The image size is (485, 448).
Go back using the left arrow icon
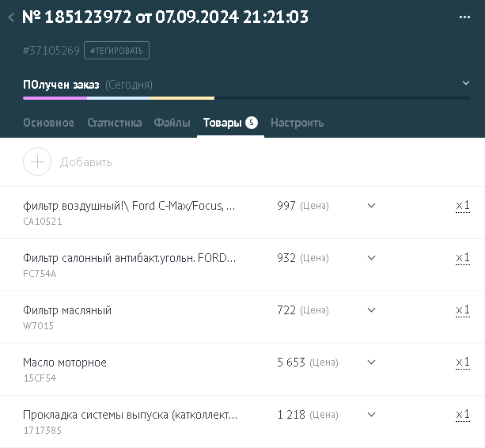pyautogui.click(x=11, y=17)
